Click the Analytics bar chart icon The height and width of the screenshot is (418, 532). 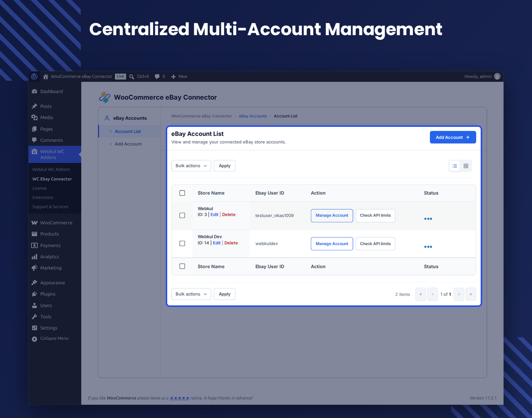click(x=34, y=256)
